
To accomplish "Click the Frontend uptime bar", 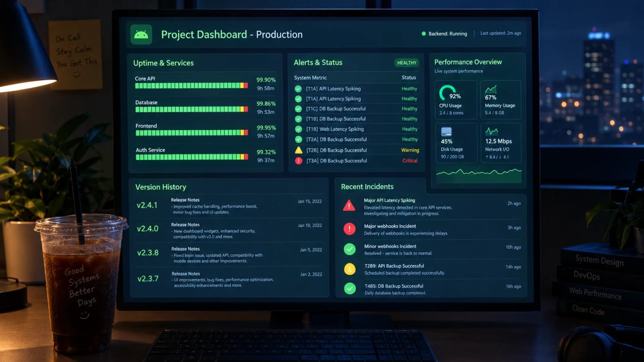I will [x=192, y=133].
